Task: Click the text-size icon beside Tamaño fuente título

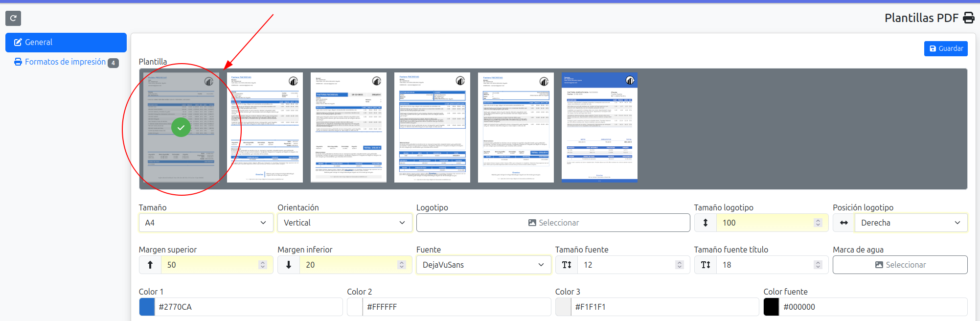Action: point(705,265)
